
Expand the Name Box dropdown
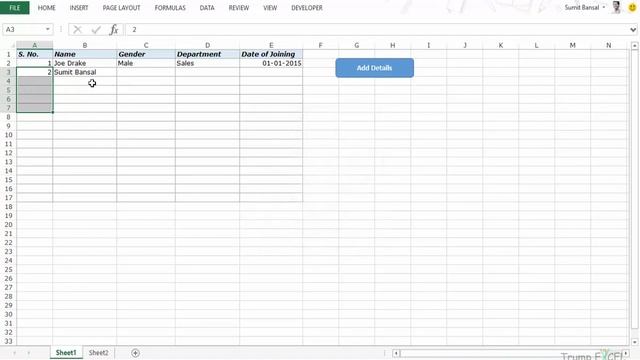click(48, 29)
